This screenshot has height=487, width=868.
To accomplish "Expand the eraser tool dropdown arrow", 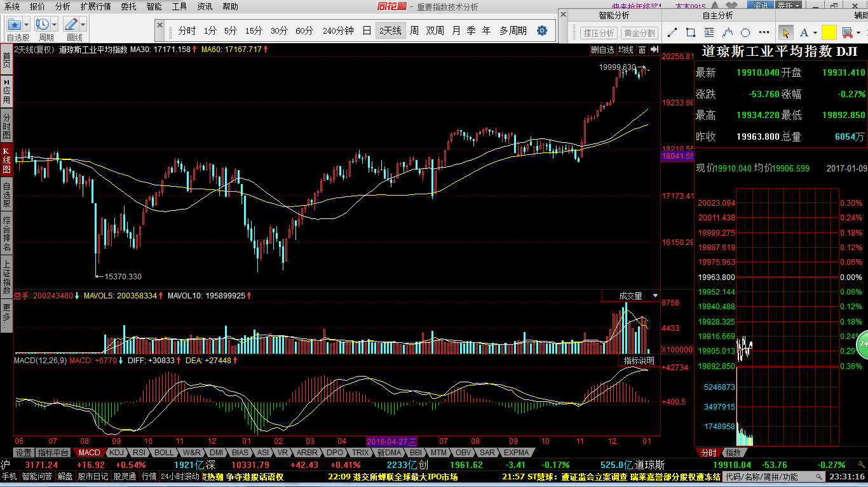I will click(857, 33).
